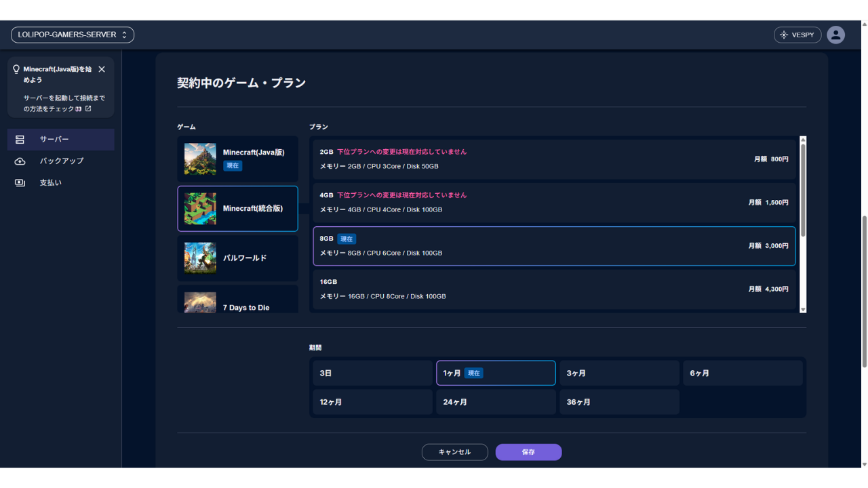Click the パルワールド thumbnail image
This screenshot has width=868, height=488.
pyautogui.click(x=200, y=258)
